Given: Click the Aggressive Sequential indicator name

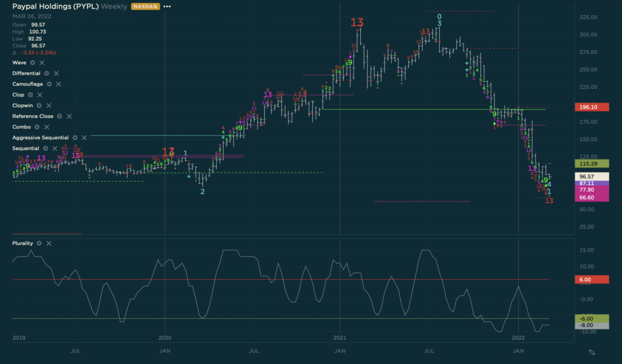Looking at the screenshot, I should pyautogui.click(x=41, y=138).
